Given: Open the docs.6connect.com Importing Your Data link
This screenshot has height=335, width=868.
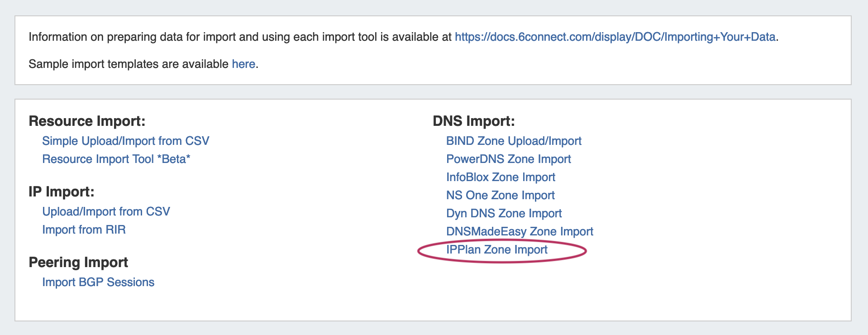Looking at the screenshot, I should click(615, 37).
